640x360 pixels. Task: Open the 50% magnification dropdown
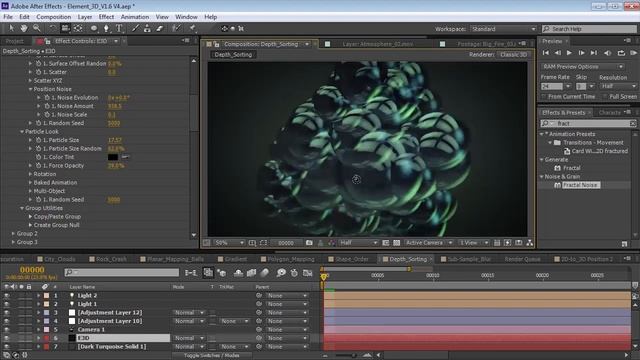point(229,243)
